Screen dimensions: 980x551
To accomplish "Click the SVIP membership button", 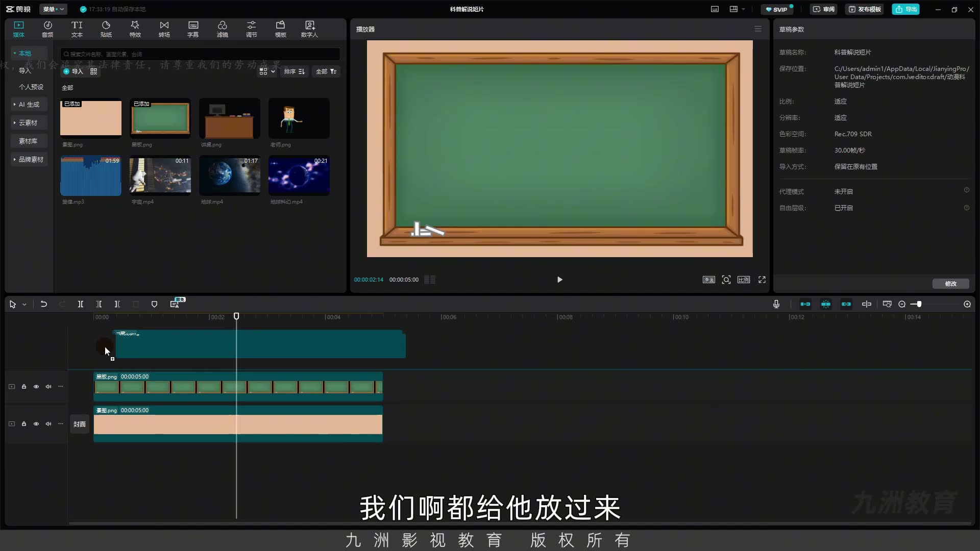I will [777, 9].
